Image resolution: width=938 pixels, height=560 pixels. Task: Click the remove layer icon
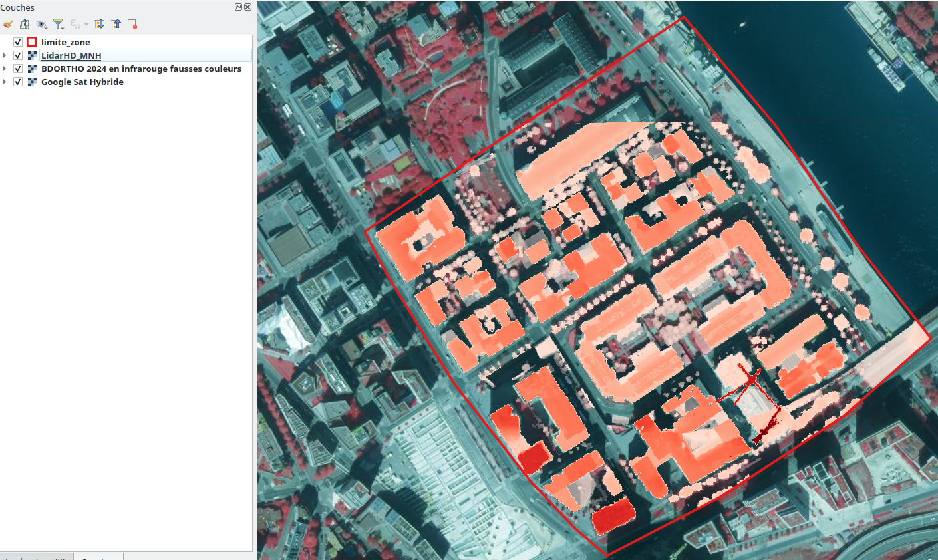[132, 24]
